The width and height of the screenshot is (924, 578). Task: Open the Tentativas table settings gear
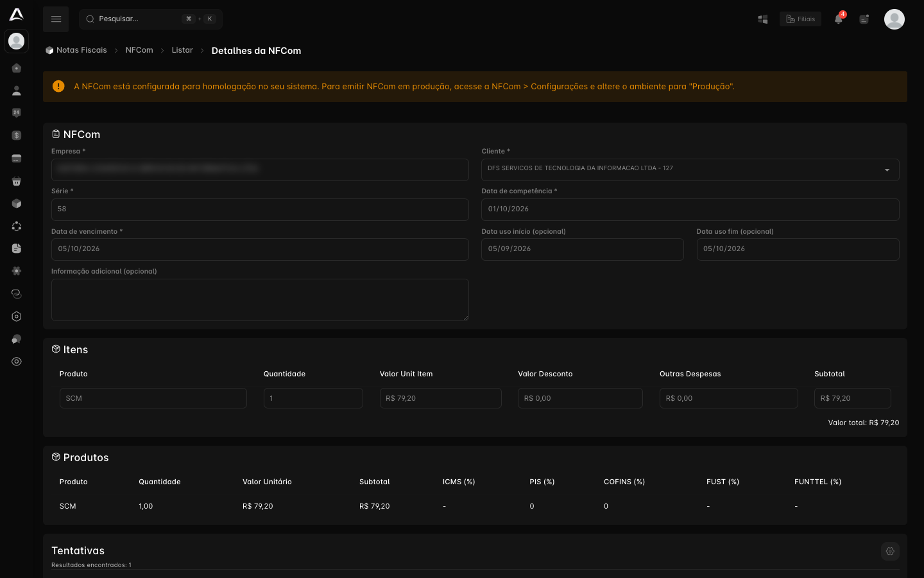[890, 551]
